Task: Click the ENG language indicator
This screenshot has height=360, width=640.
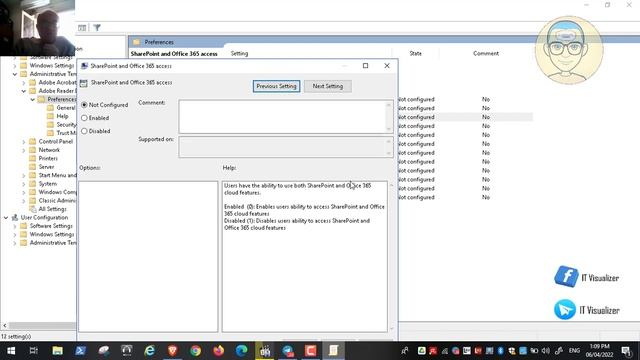Action: click(x=574, y=351)
